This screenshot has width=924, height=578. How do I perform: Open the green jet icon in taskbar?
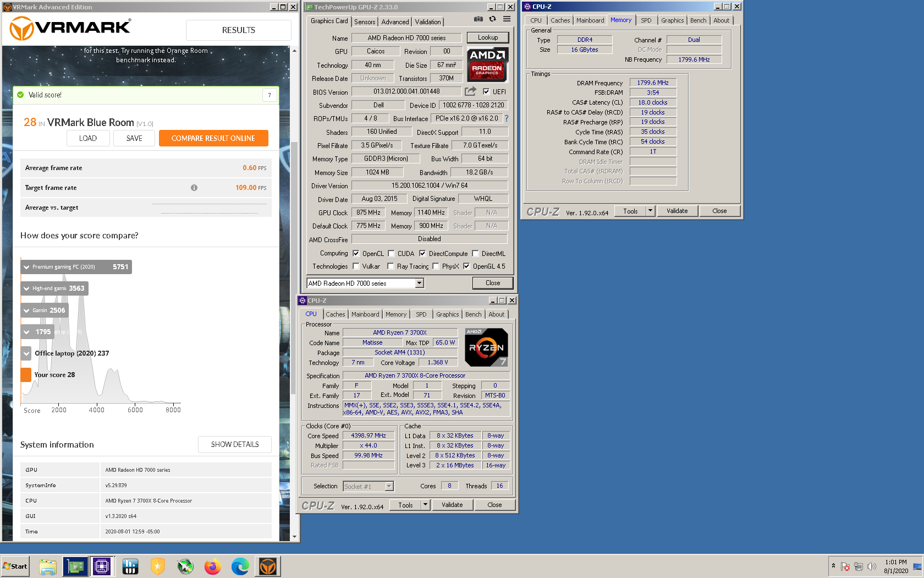click(x=185, y=566)
